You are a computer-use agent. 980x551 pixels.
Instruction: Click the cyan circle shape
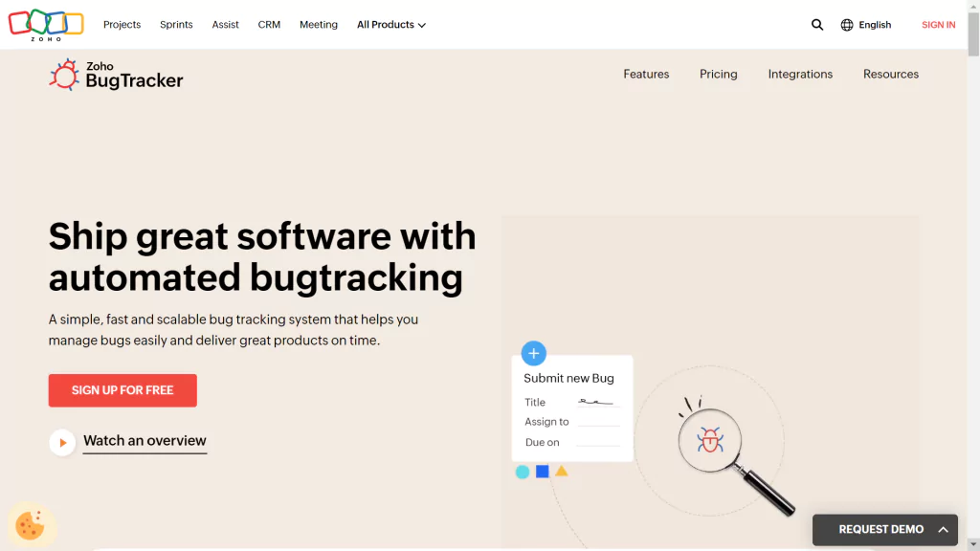coord(523,472)
